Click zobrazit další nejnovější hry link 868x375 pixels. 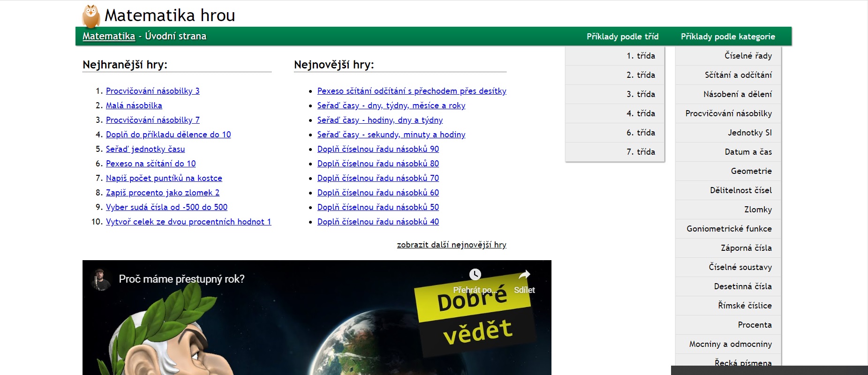tap(452, 245)
